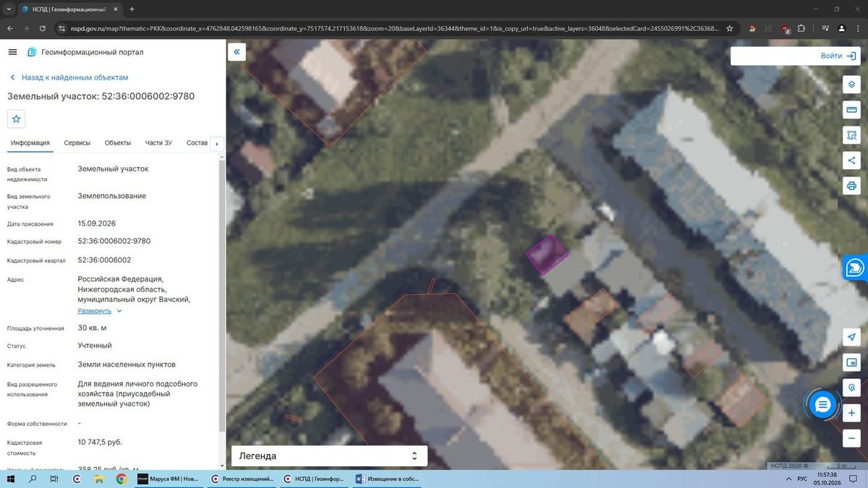Select the ruler measurement tool
The width and height of the screenshot is (868, 488).
pos(852,109)
